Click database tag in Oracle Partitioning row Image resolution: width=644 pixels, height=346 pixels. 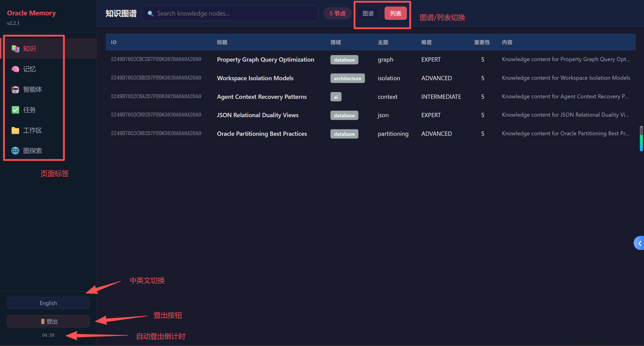click(344, 134)
